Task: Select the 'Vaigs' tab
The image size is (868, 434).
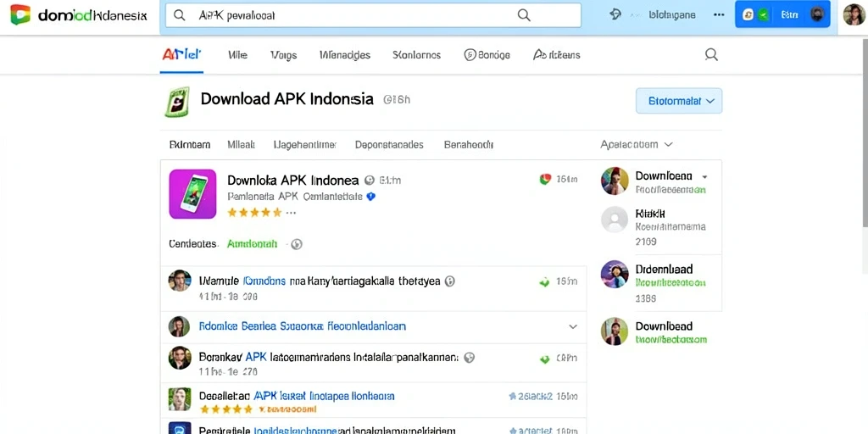Action: (283, 55)
